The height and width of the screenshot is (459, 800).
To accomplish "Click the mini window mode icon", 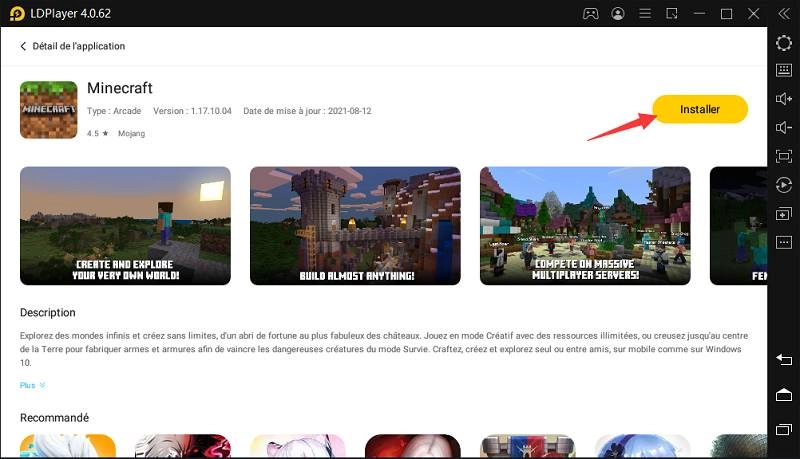I will pyautogui.click(x=672, y=14).
